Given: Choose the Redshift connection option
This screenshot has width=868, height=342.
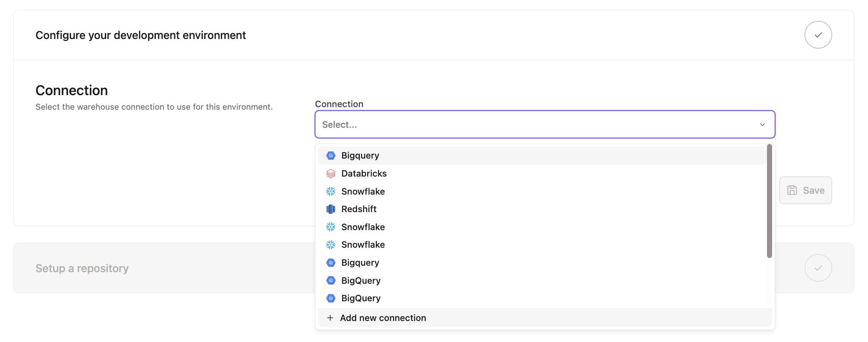Looking at the screenshot, I should [x=542, y=209].
